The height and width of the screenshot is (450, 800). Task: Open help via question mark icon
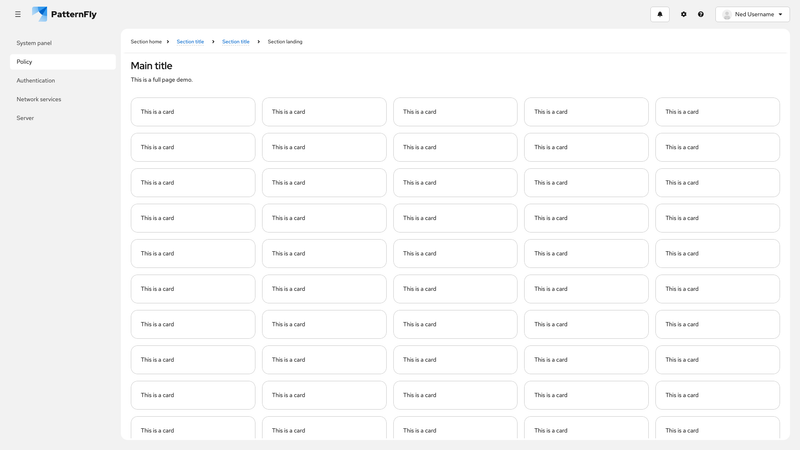701,14
